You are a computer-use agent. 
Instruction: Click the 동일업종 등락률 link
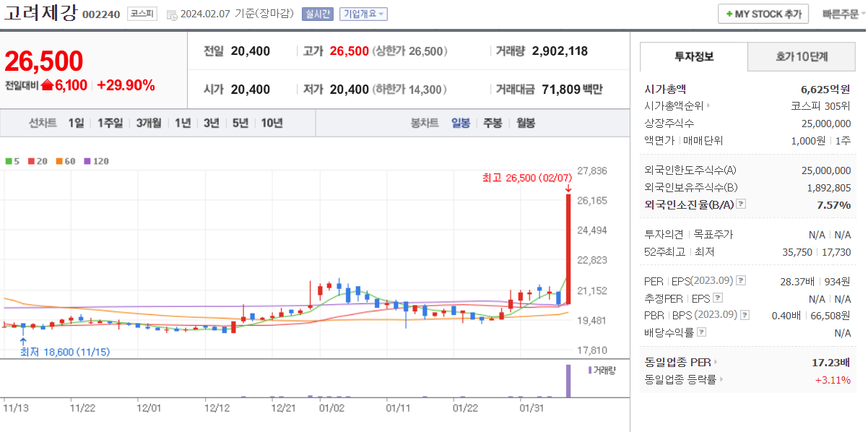(680, 379)
